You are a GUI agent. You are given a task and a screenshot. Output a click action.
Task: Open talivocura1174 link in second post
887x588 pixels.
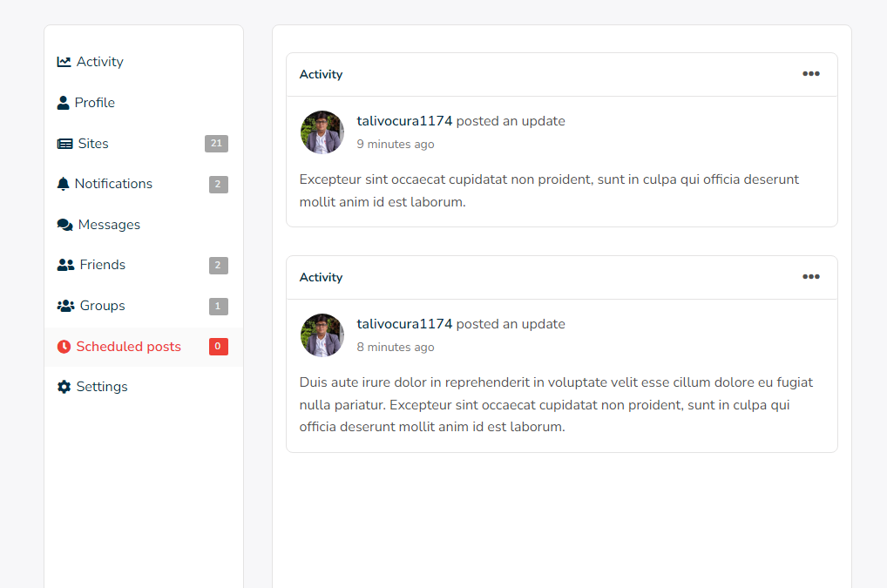404,324
